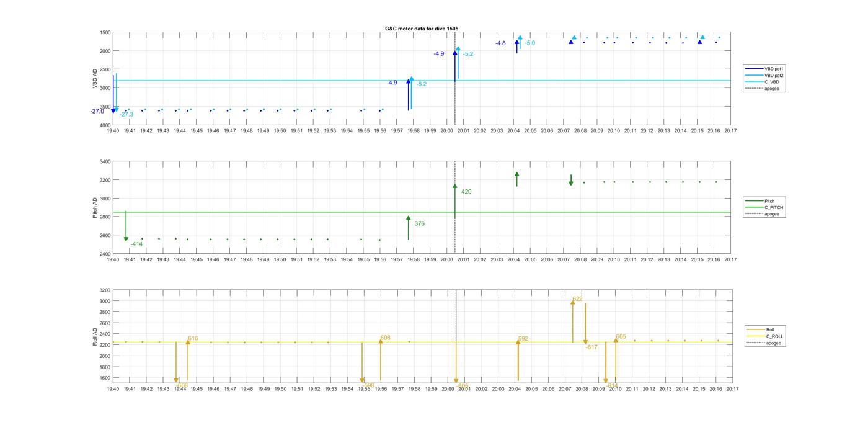This screenshot has height=430, width=868.
Task: Click the '3400' tick on the Pitch axis
Action: click(104, 162)
